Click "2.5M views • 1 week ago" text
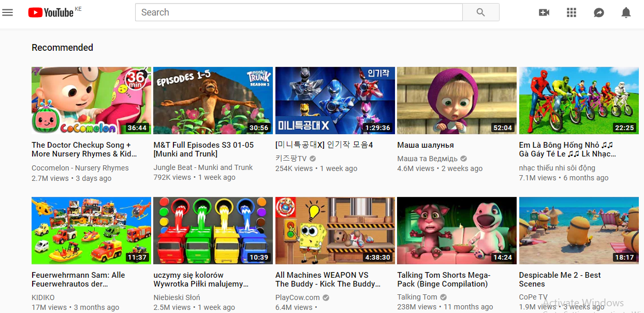Image resolution: width=644 pixels, height=313 pixels. [x=195, y=307]
